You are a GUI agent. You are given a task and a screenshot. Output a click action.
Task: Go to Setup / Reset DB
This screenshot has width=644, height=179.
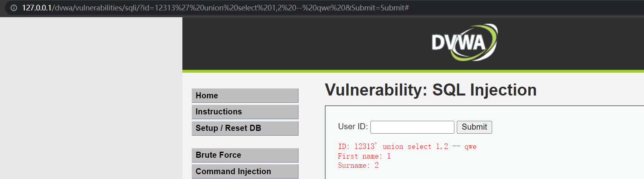[245, 128]
